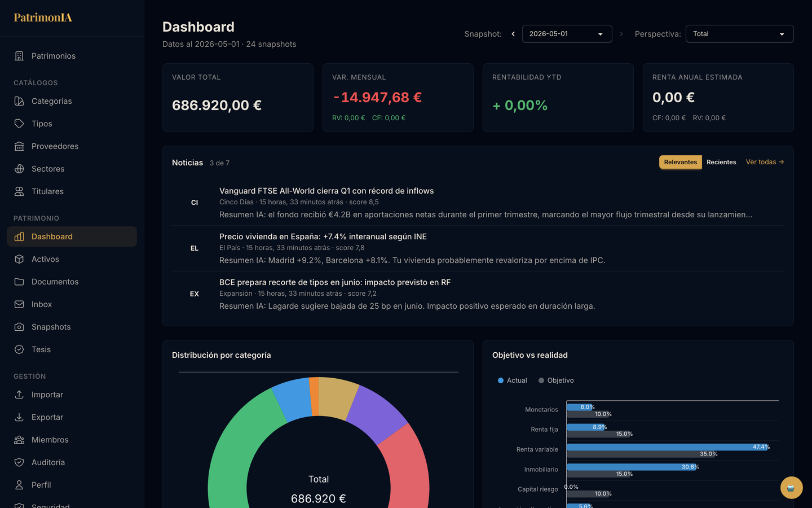The height and width of the screenshot is (508, 812).
Task: Click the Sectores globe icon
Action: pyautogui.click(x=19, y=169)
